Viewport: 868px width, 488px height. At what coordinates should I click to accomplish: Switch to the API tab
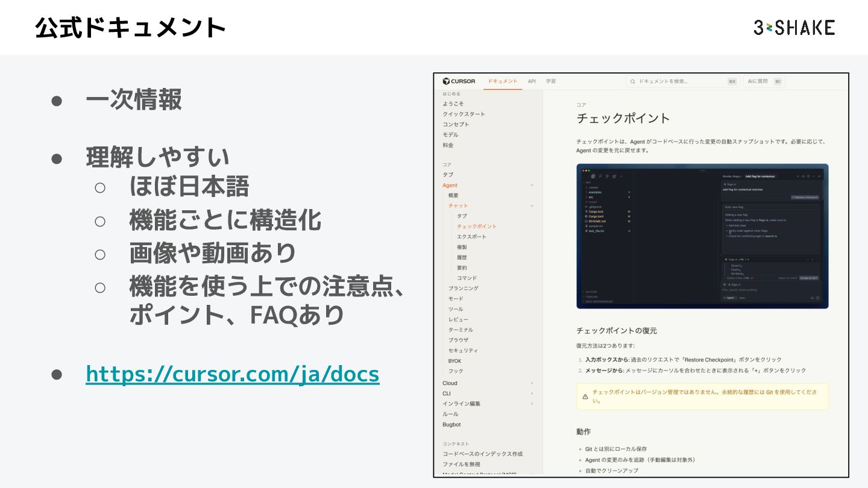[532, 81]
